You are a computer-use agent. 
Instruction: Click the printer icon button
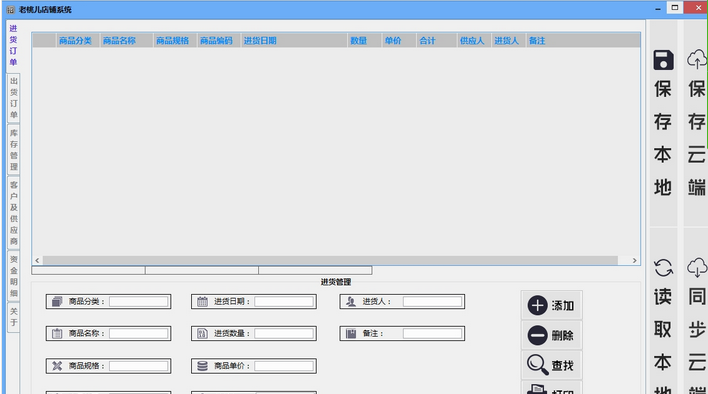[x=537, y=389]
